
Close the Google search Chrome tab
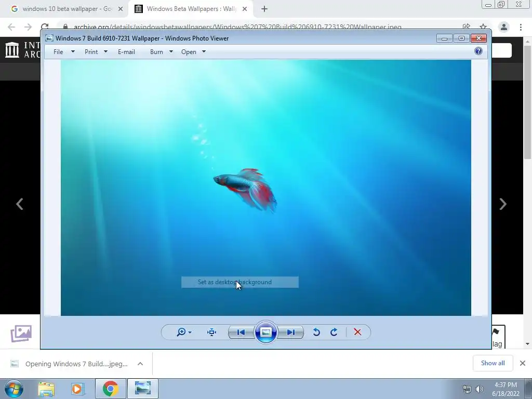(x=121, y=9)
